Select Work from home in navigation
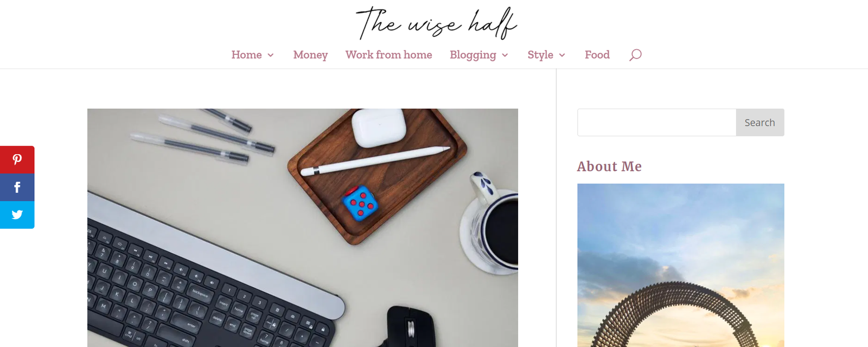The image size is (868, 347). pos(388,55)
